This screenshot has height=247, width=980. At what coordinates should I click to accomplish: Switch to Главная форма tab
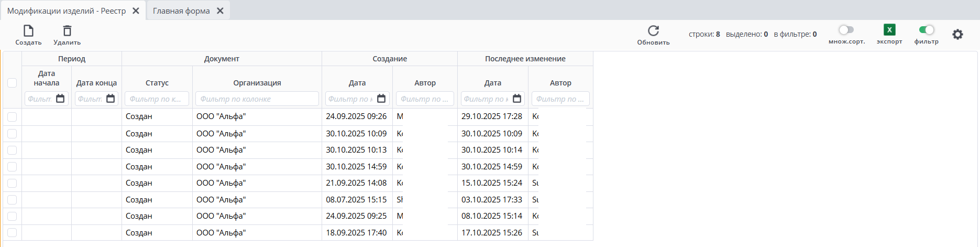click(181, 11)
